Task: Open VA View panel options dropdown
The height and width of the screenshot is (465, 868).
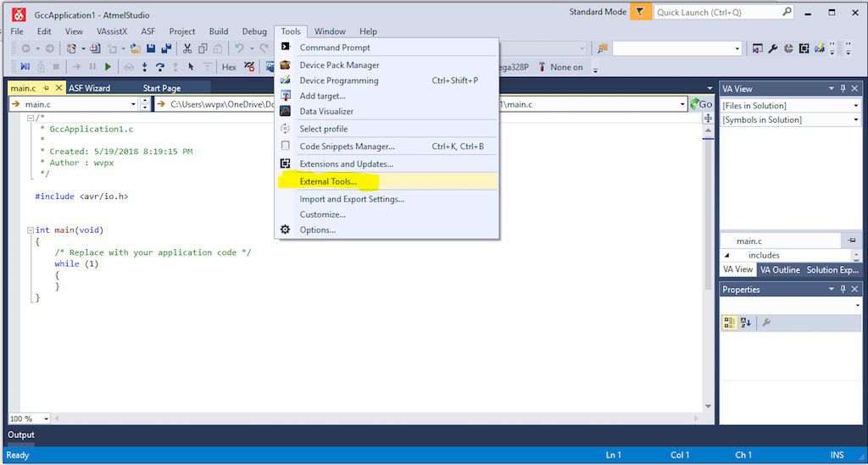Action: coord(831,88)
